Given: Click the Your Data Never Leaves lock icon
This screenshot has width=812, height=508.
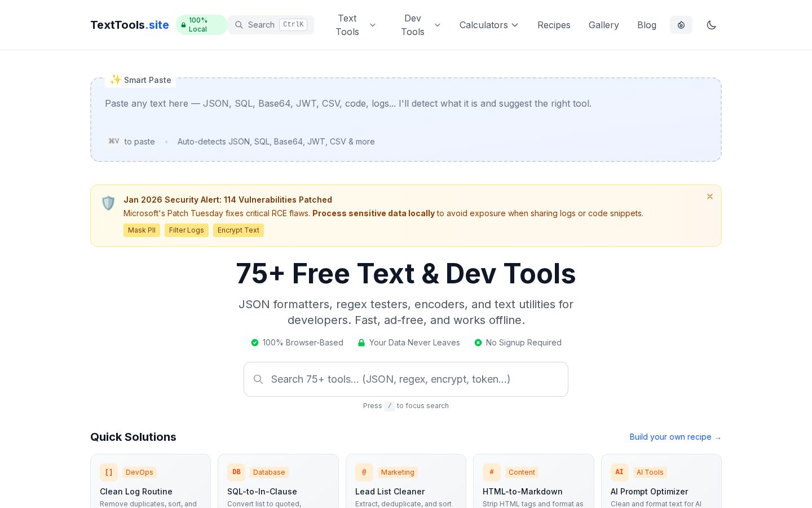Looking at the screenshot, I should tap(361, 343).
